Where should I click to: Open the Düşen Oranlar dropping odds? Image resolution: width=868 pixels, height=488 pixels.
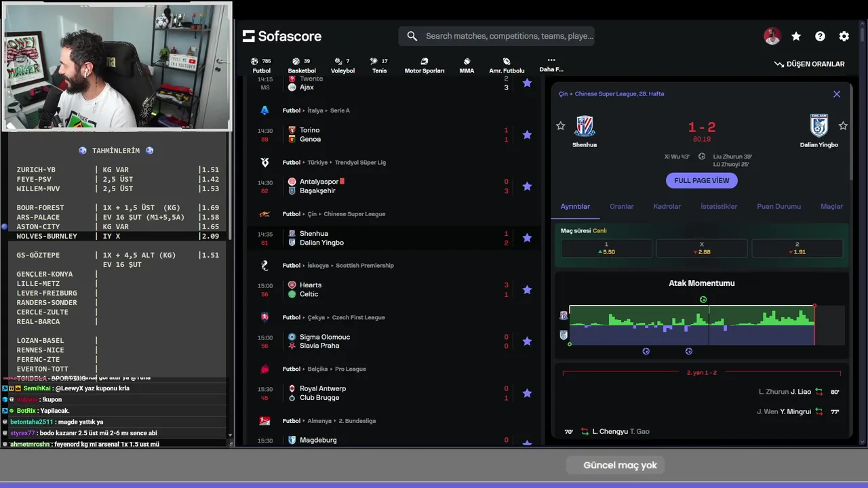pos(810,64)
